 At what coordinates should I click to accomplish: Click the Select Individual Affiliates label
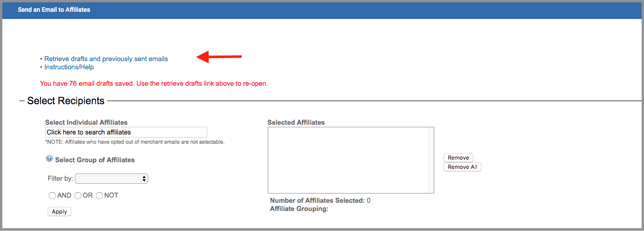[86, 122]
